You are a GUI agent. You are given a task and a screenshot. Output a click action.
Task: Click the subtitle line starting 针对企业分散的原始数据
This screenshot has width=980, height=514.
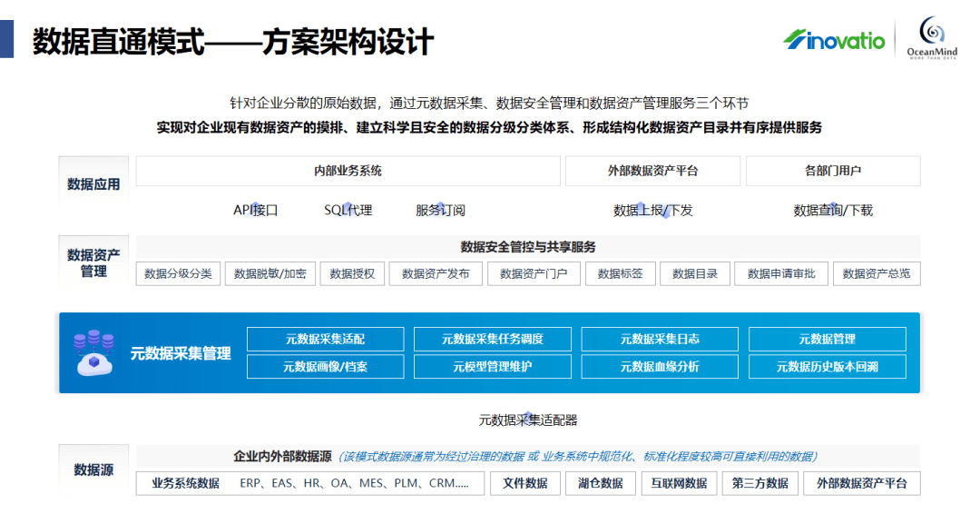[489, 104]
